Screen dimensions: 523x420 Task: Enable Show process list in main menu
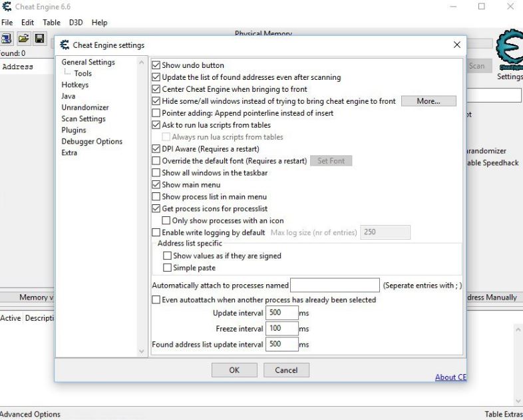click(156, 196)
